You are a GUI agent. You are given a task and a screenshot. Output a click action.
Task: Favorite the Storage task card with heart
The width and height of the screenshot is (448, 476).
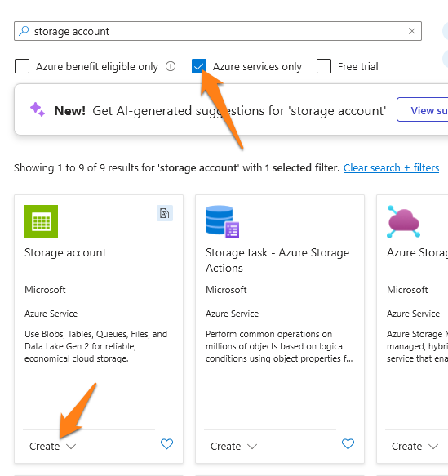tap(348, 444)
